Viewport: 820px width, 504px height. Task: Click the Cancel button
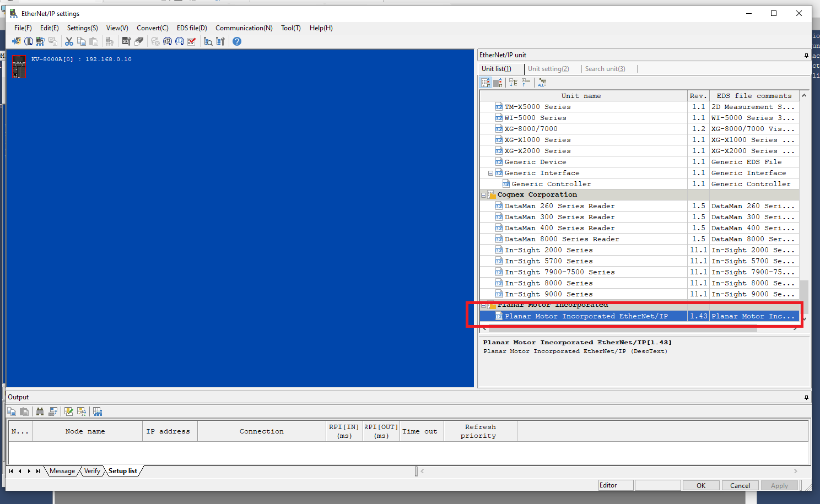(x=740, y=485)
